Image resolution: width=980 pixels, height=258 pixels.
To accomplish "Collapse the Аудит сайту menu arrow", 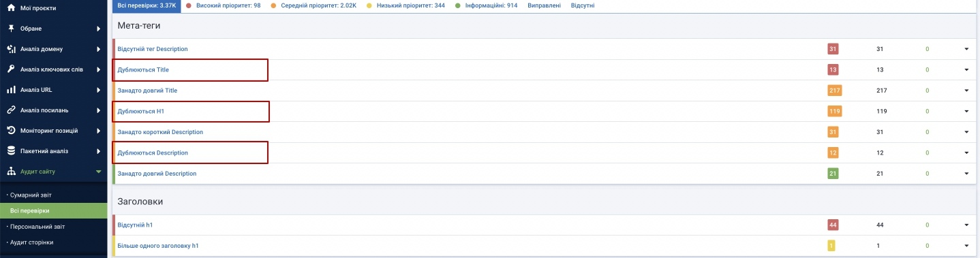I will point(99,172).
